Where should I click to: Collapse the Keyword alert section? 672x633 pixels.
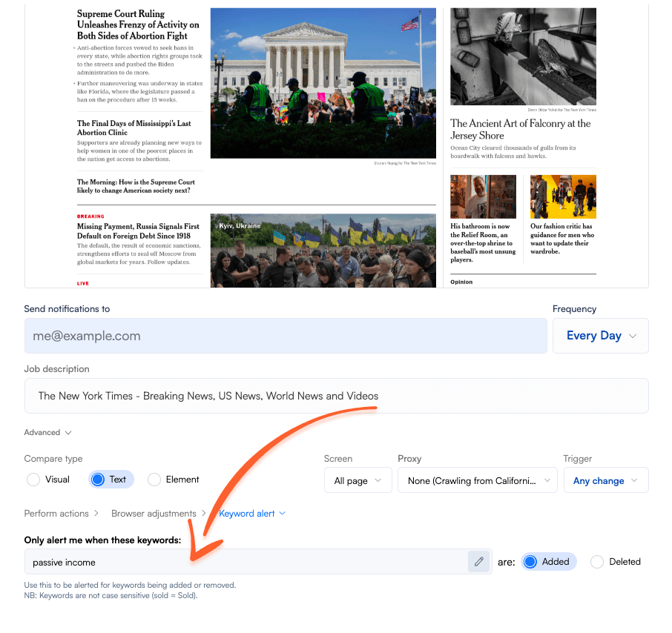(x=251, y=513)
